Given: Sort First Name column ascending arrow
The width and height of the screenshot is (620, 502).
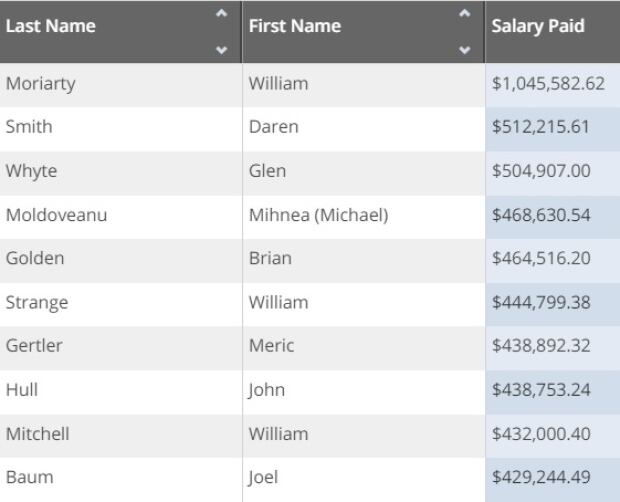Looking at the screenshot, I should [465, 13].
